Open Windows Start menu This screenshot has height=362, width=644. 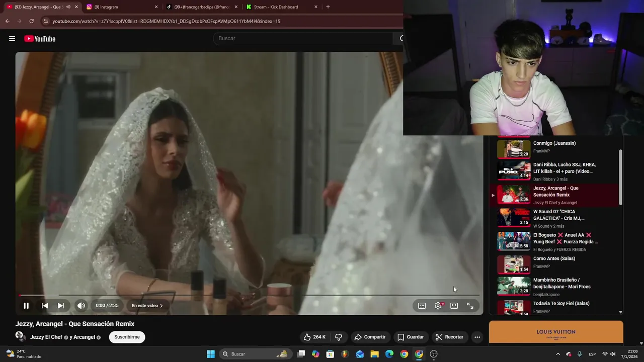click(x=211, y=354)
